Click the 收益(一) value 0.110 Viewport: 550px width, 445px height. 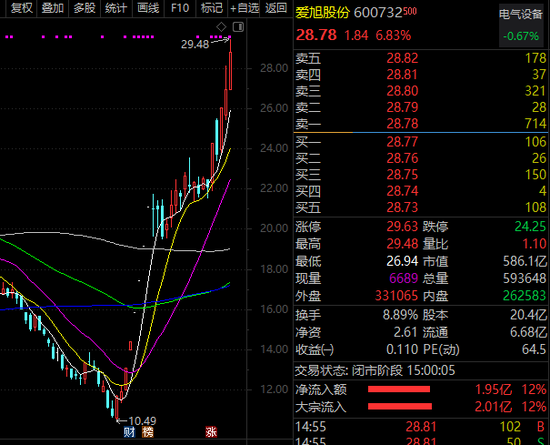[402, 350]
